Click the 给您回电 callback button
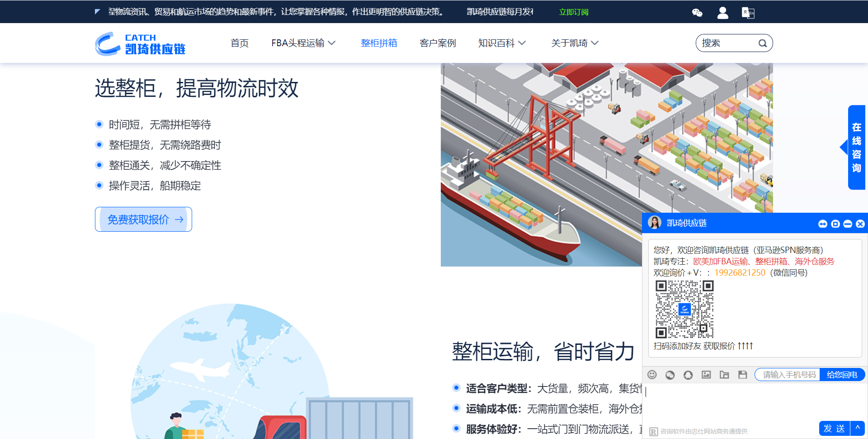The image size is (868, 439). [x=842, y=375]
